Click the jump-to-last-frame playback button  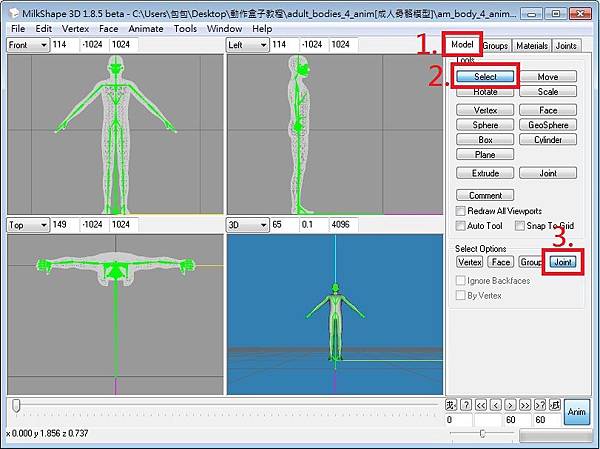(555, 405)
